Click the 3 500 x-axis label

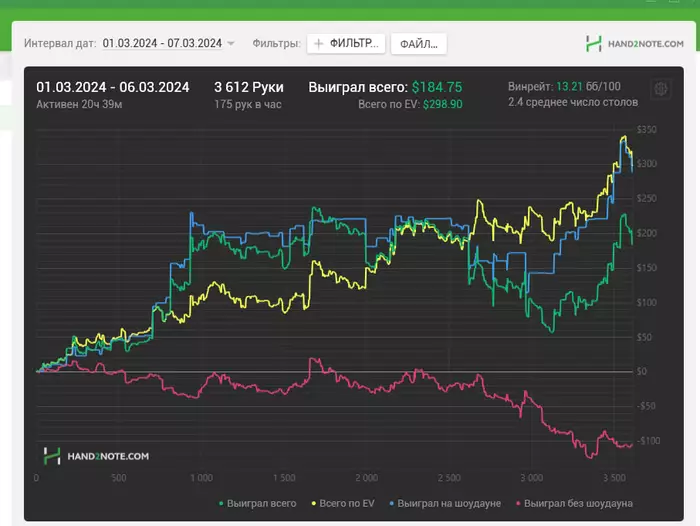point(614,478)
